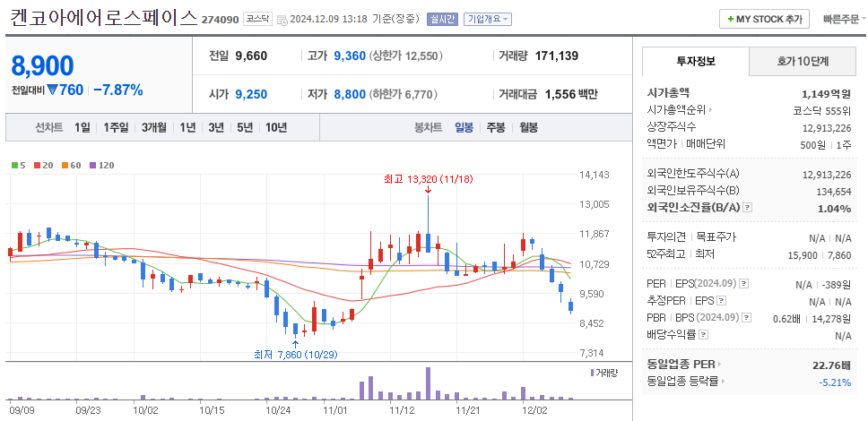Screen dimensions: 868x421
Task: Click the 외국인보유주식수(B) value 134,654
Action: point(835,191)
